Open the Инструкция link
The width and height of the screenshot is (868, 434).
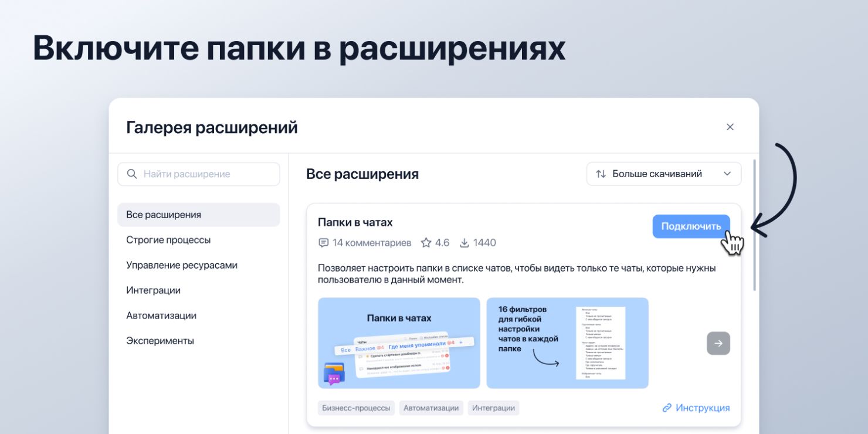pos(702,408)
